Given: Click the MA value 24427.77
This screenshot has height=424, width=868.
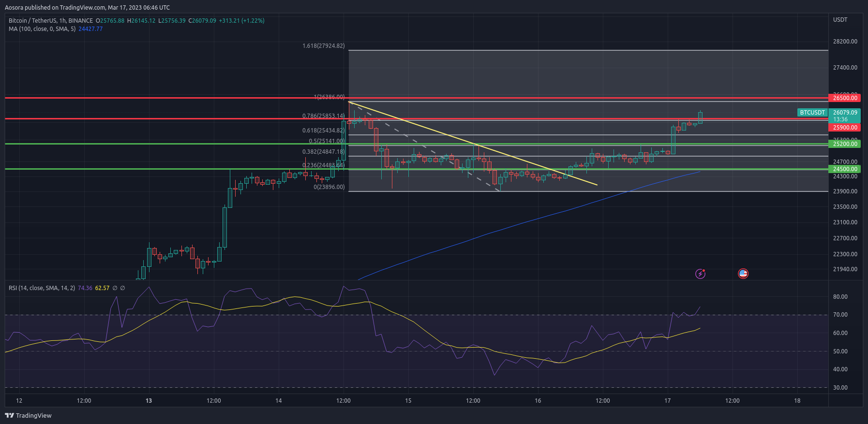Looking at the screenshot, I should pyautogui.click(x=90, y=29).
